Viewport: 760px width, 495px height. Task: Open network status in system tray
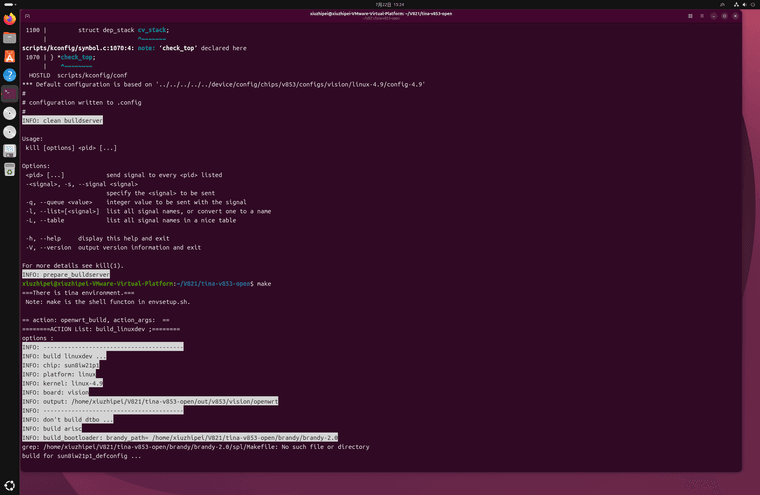click(x=736, y=4)
